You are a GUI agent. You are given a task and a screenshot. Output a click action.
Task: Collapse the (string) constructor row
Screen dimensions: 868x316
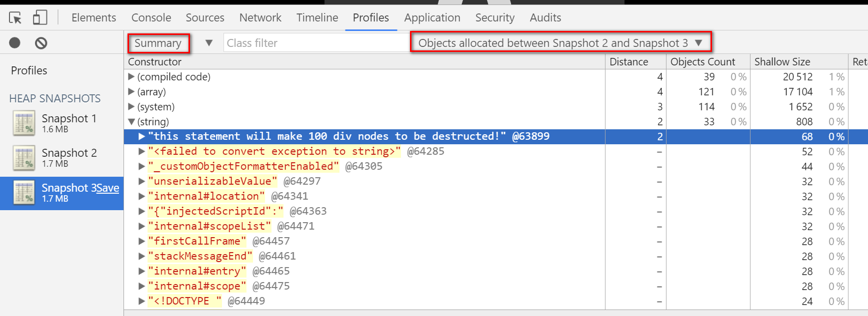click(131, 121)
